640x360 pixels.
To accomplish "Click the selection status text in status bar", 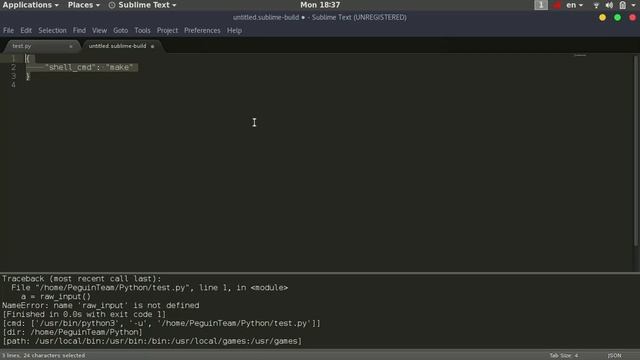I will (x=43, y=356).
